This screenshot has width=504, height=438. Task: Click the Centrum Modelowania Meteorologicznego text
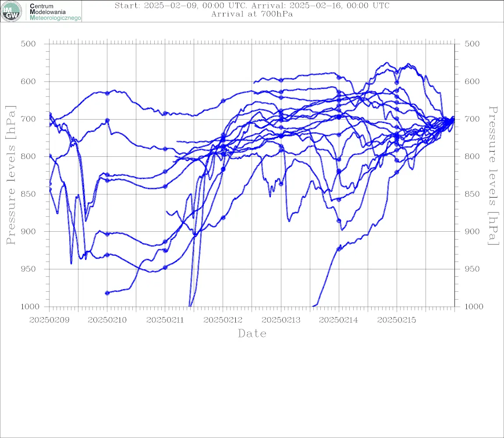point(55,12)
